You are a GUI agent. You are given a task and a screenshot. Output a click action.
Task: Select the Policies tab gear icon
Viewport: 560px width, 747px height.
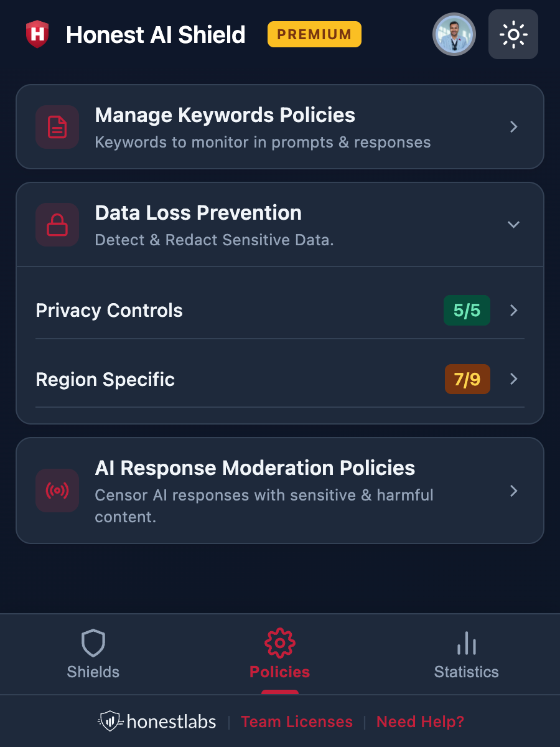point(280,644)
